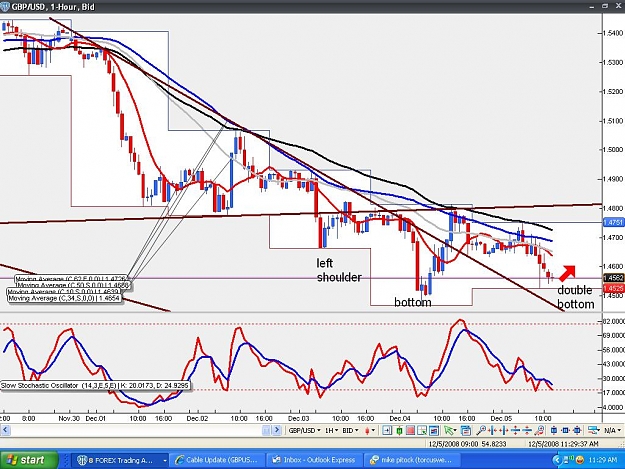Click the 'bottom' chart annotation text
This screenshot has height=469, width=625.
click(x=413, y=302)
